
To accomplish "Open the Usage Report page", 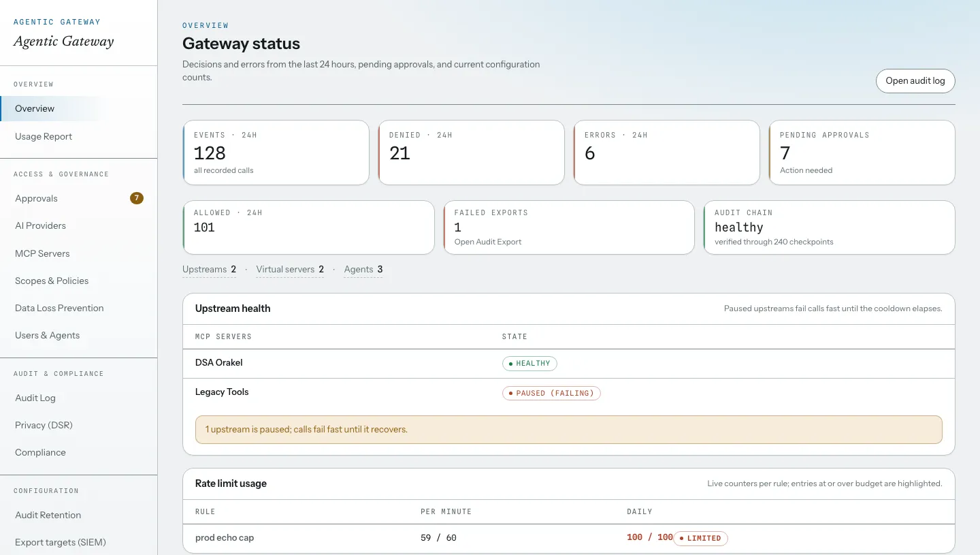I will point(78,136).
